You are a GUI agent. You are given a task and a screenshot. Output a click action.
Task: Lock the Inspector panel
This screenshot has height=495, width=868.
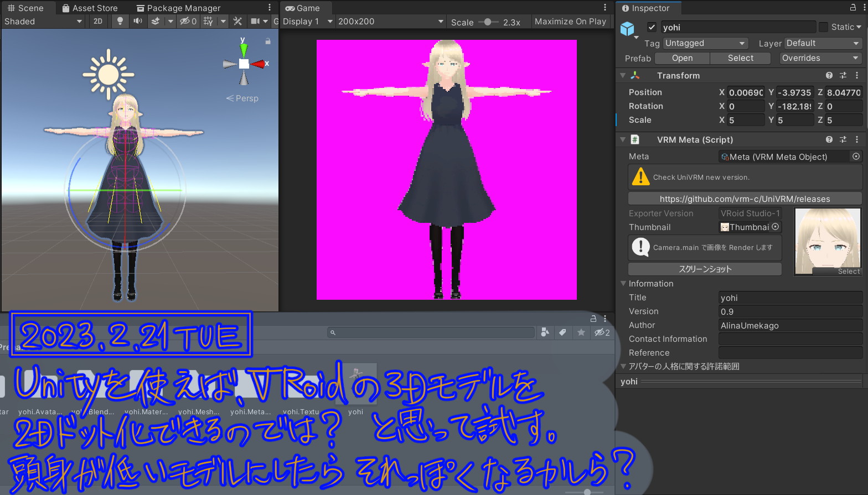853,8
